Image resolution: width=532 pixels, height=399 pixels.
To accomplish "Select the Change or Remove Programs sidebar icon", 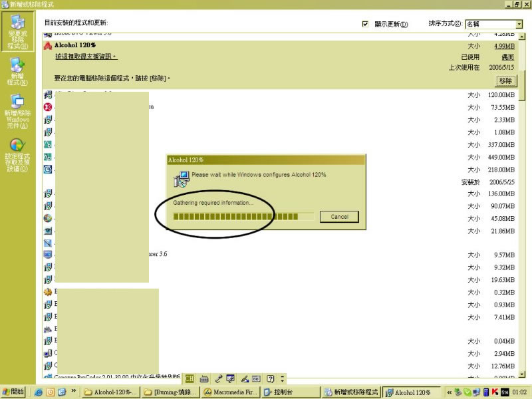I will click(x=18, y=31).
